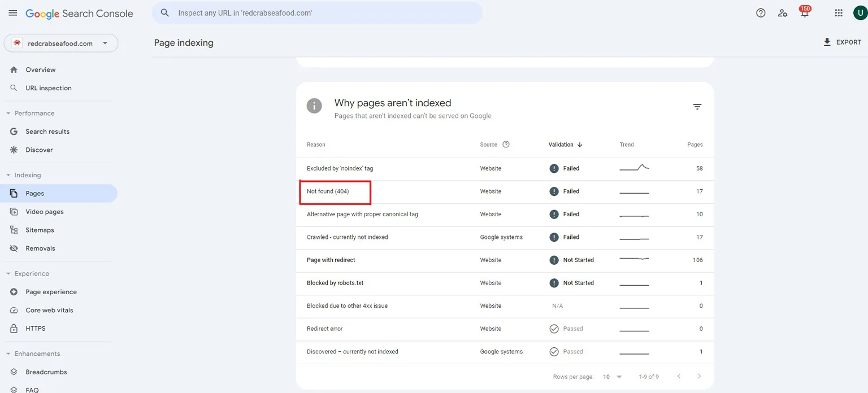
Task: Click the Removals eye-slash icon
Action: (14, 248)
